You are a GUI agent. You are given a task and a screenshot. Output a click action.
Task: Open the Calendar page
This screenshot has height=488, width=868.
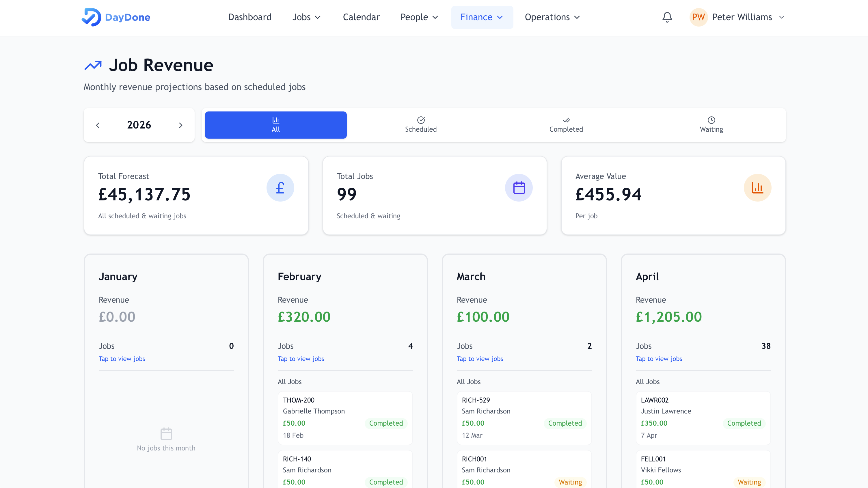click(361, 17)
